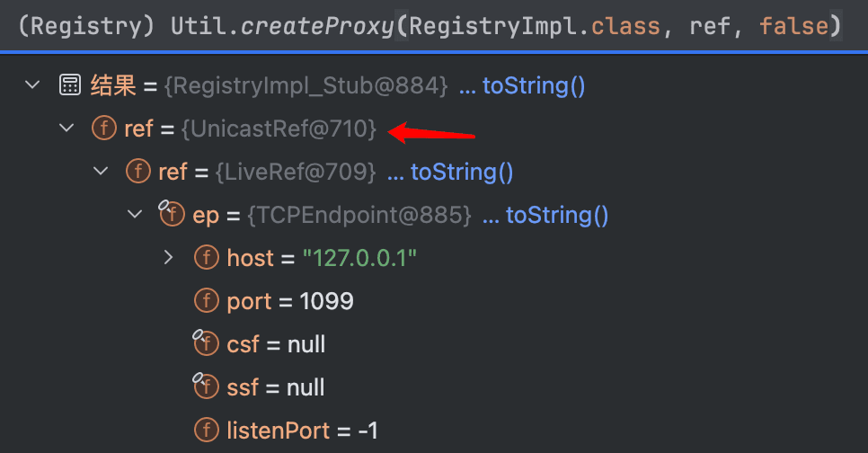Collapse the ep TCPEndpoint node

(x=135, y=214)
